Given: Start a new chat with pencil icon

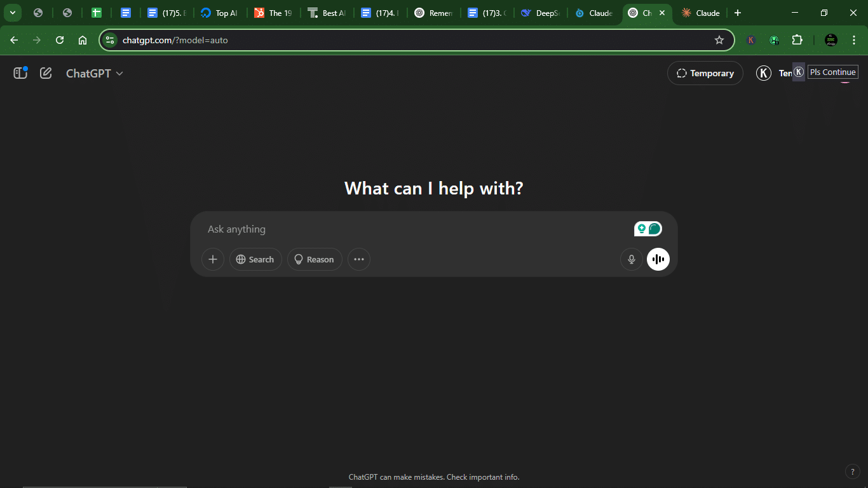Looking at the screenshot, I should (46, 73).
